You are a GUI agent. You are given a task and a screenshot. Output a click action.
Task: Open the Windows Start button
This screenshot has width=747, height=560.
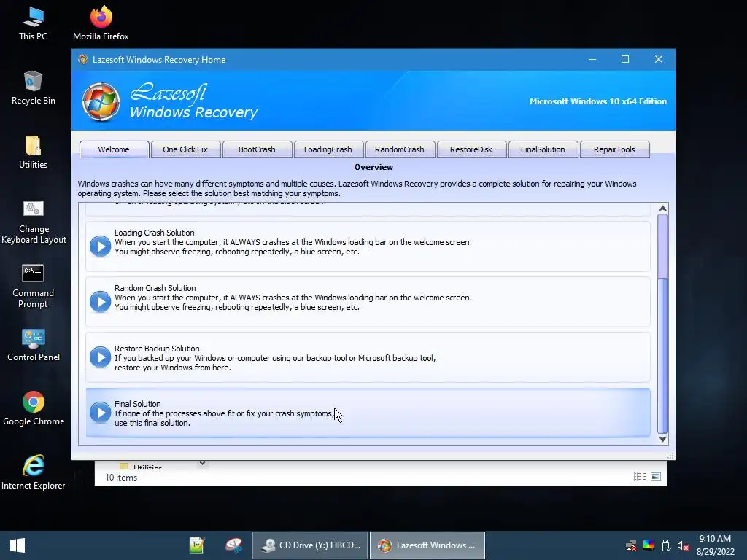[x=18, y=545]
